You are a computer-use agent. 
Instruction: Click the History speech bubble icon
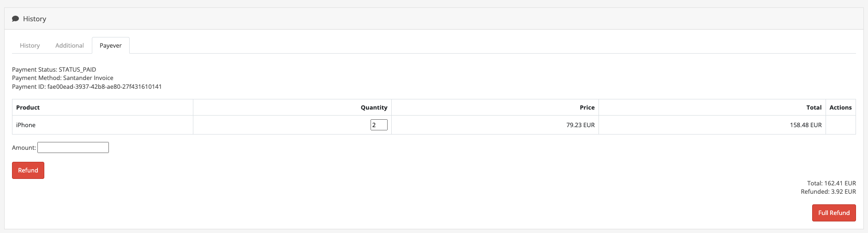click(15, 19)
